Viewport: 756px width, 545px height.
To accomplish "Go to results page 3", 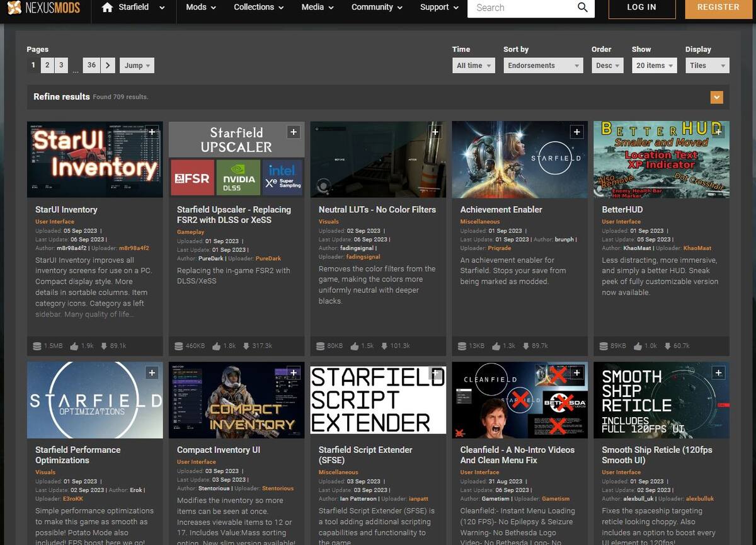I will [60, 65].
